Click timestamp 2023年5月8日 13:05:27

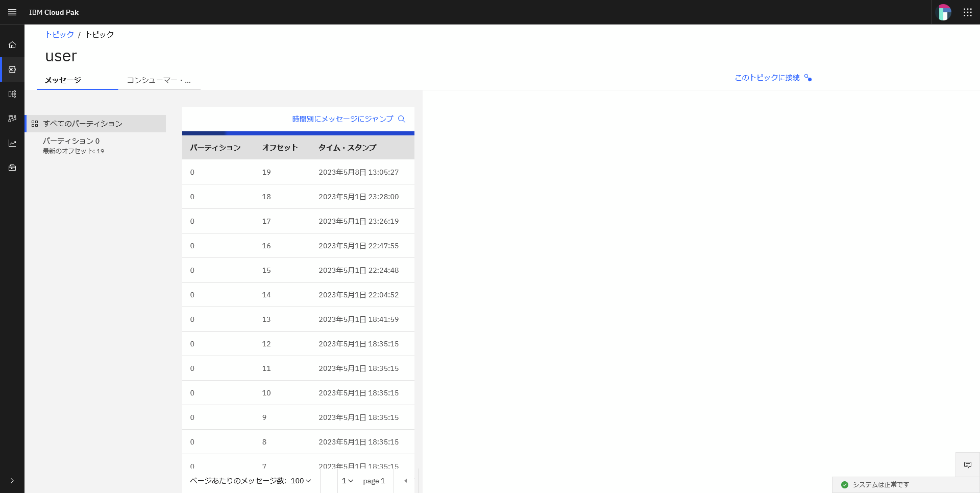tap(358, 172)
